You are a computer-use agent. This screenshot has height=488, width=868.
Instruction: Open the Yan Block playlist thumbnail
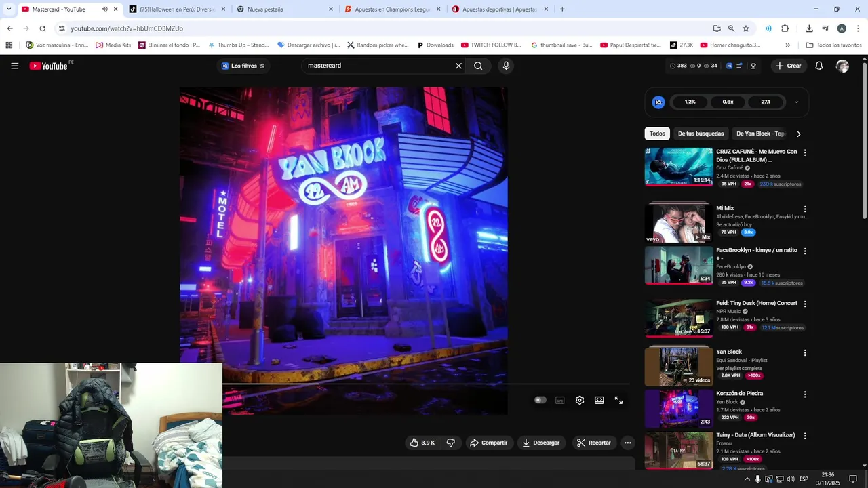tap(679, 366)
